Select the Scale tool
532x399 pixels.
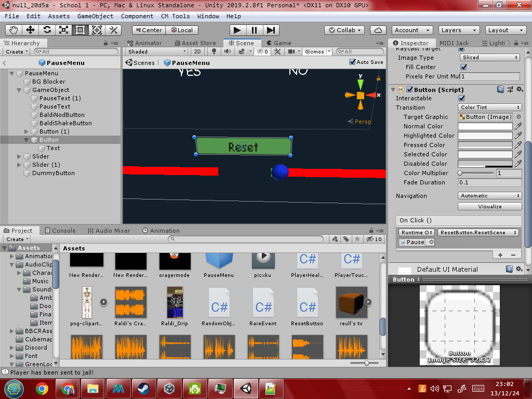(x=63, y=30)
